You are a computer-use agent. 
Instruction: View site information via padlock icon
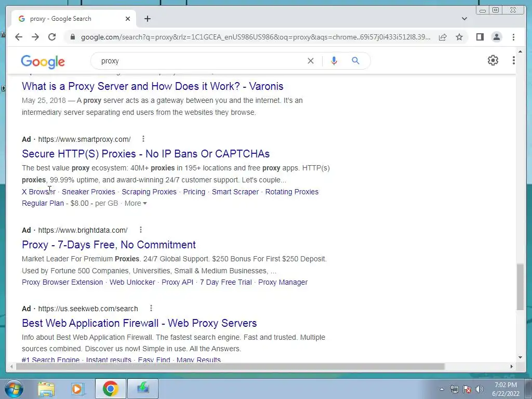(72, 37)
